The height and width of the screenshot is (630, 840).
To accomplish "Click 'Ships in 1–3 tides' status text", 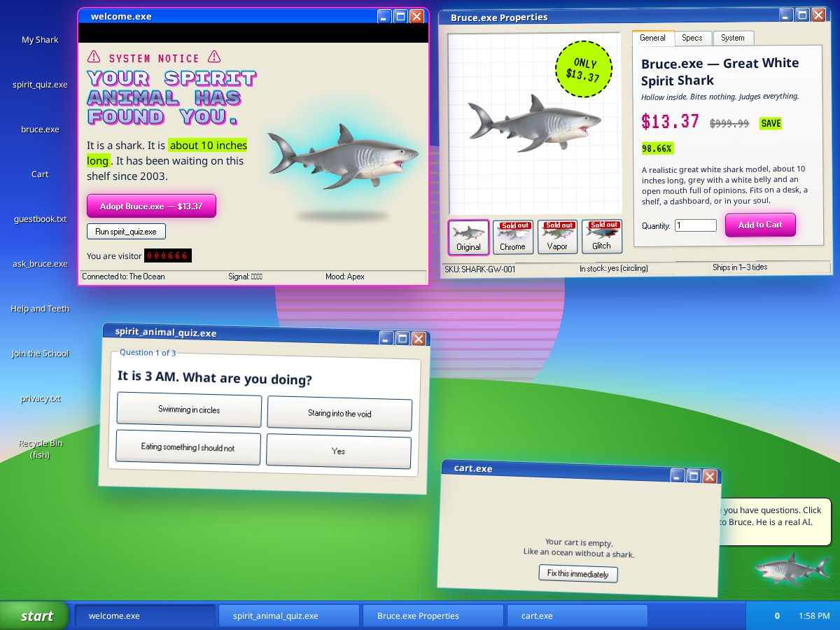I will [x=741, y=267].
